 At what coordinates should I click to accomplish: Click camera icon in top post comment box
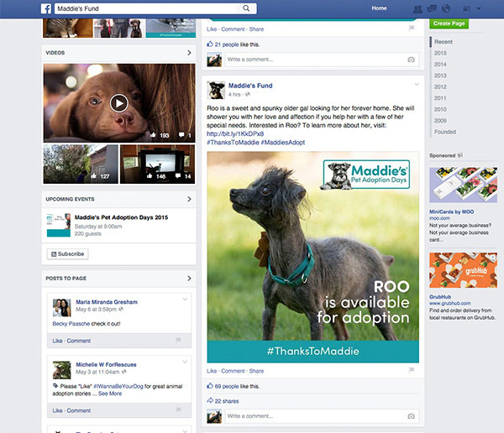(411, 60)
